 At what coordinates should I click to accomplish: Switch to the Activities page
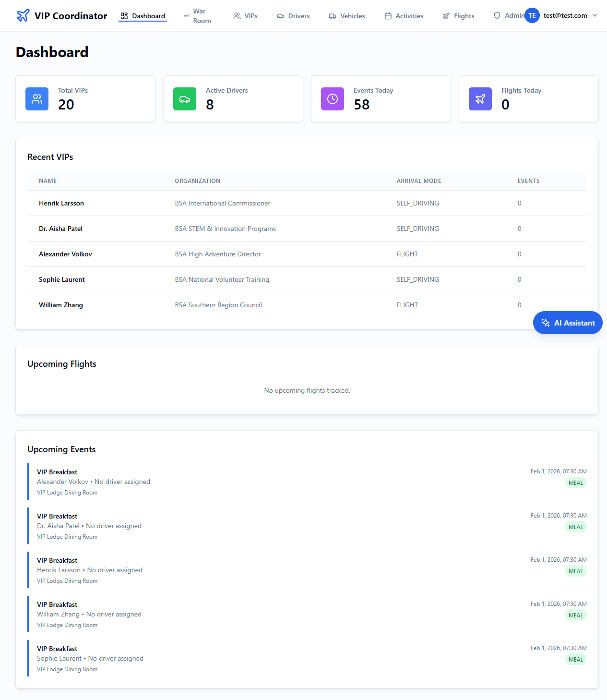[x=404, y=16]
